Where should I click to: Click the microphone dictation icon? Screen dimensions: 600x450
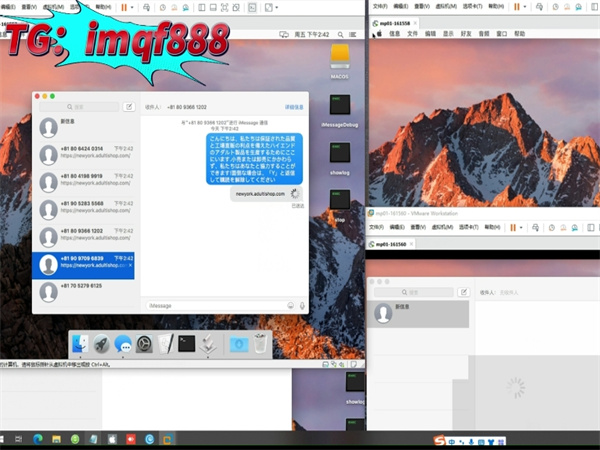point(302,305)
